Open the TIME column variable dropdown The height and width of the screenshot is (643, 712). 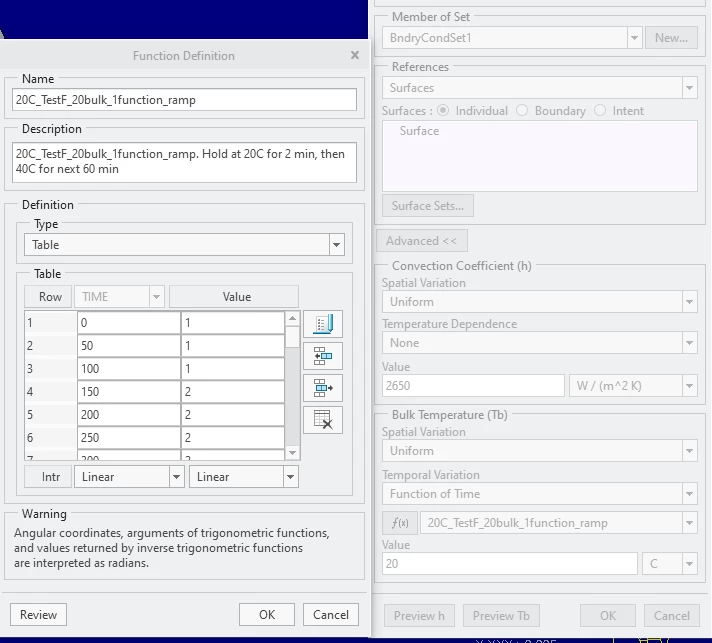coord(156,297)
